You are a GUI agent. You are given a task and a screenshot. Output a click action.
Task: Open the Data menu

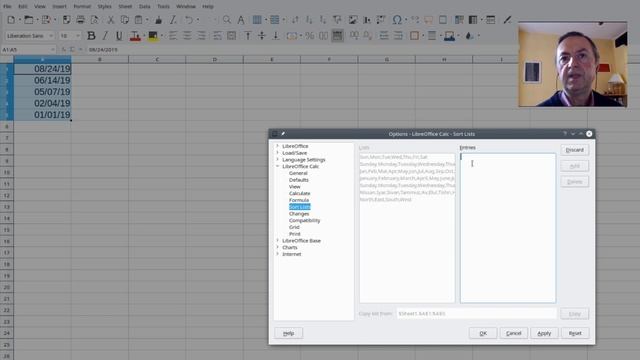(x=144, y=7)
